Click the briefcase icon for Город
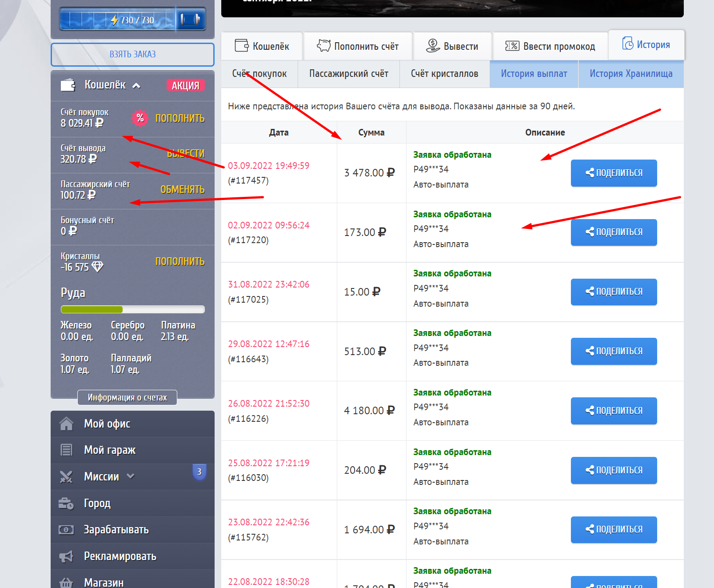This screenshot has width=714, height=588. click(66, 503)
